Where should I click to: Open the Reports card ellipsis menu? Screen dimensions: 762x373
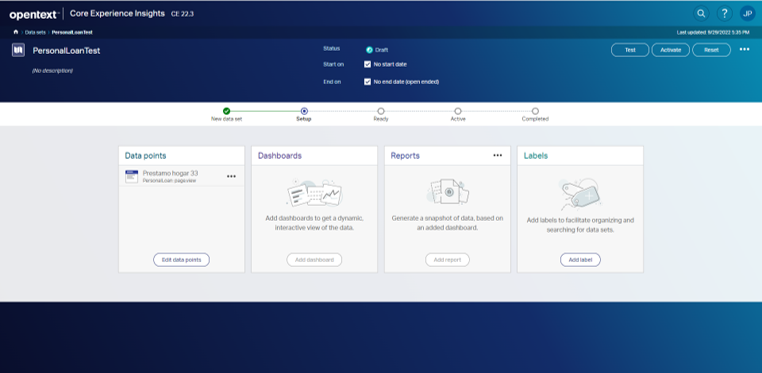click(x=498, y=155)
